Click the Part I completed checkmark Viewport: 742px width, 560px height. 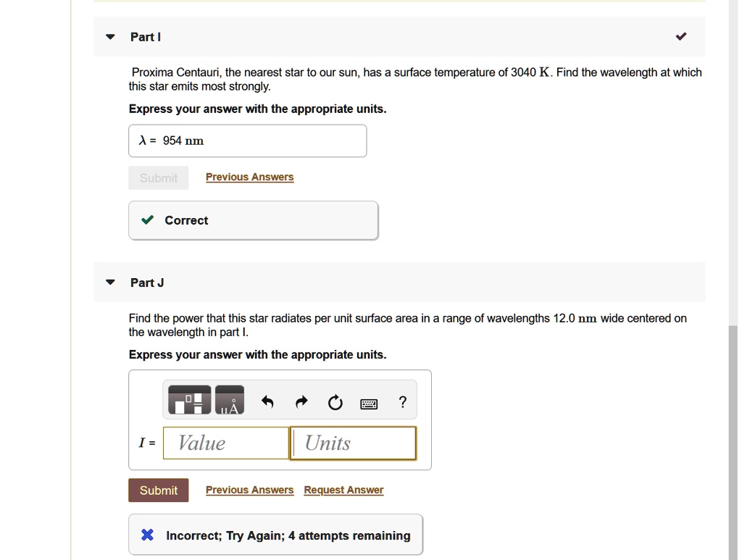click(x=680, y=37)
